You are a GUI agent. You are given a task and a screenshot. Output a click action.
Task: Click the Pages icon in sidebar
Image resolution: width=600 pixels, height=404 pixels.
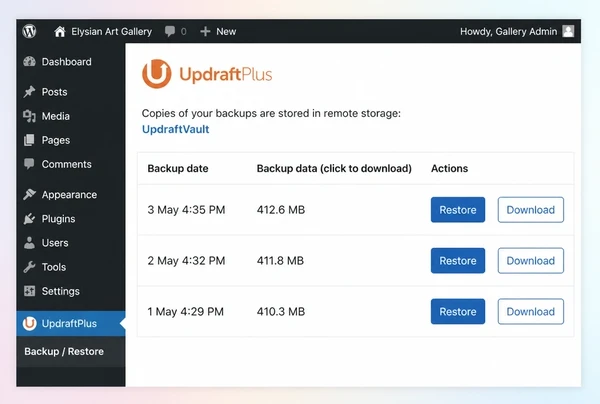[x=29, y=140]
